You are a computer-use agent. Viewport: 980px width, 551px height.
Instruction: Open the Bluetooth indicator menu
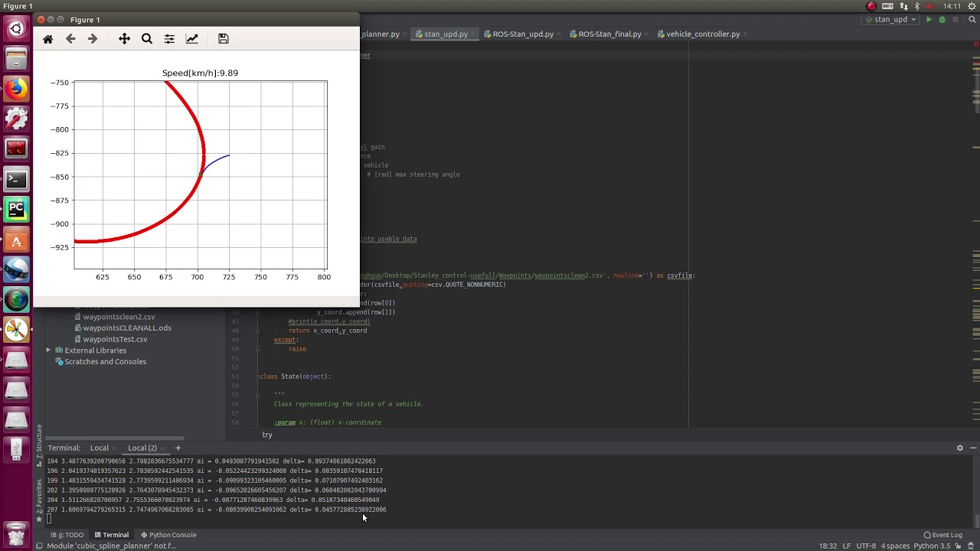917,6
